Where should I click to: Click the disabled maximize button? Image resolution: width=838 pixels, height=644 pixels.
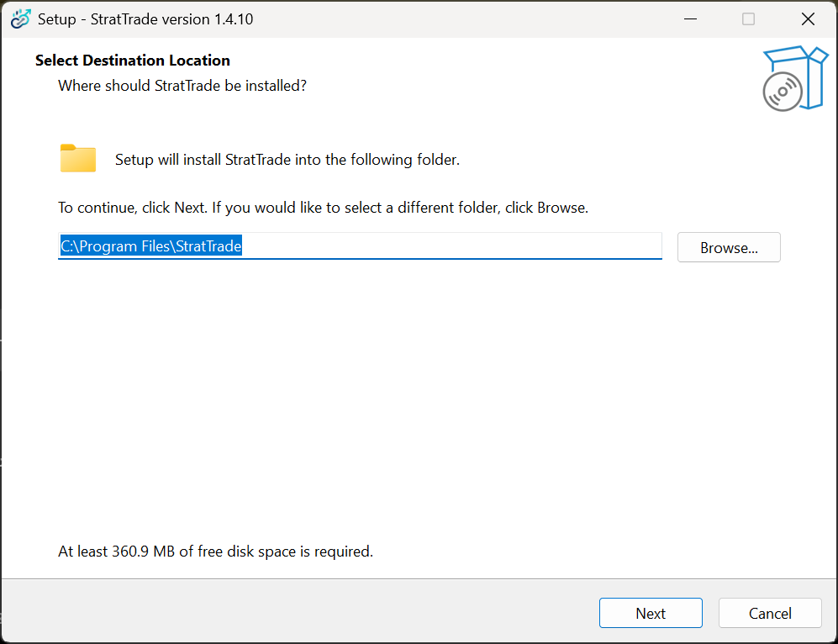click(x=748, y=19)
